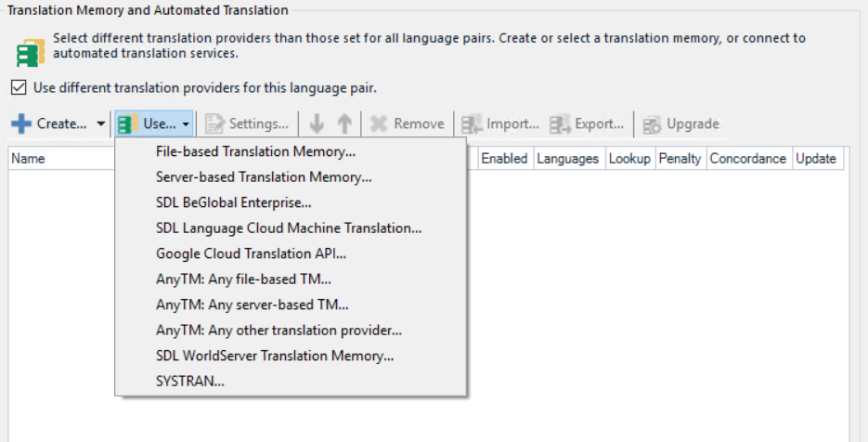Click the Languages column header
The width and height of the screenshot is (868, 442).
tap(568, 159)
